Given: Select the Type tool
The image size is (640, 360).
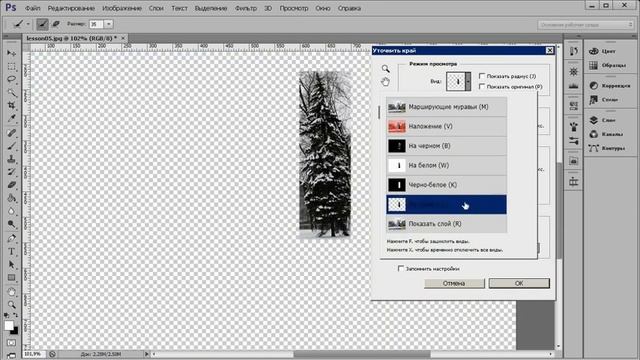Looking at the screenshot, I should 11,251.
